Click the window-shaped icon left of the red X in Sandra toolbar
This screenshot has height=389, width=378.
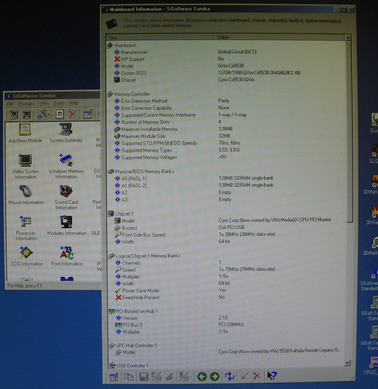[x=59, y=114]
